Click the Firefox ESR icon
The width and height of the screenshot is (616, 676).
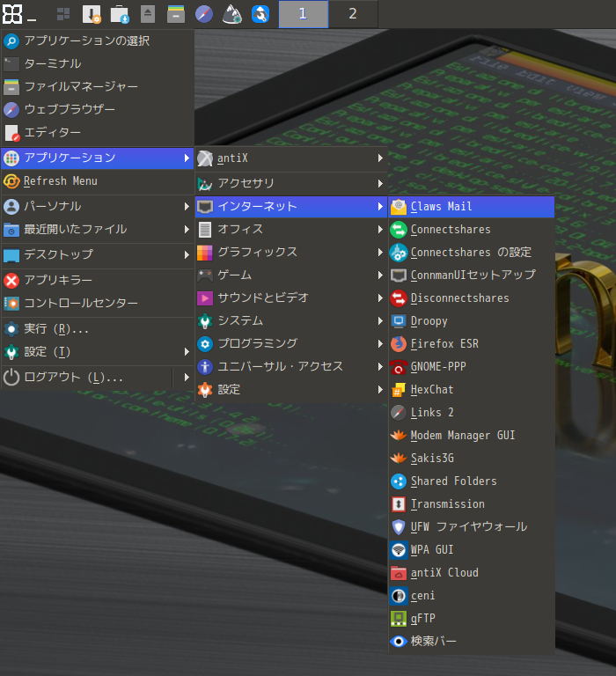[x=399, y=344]
